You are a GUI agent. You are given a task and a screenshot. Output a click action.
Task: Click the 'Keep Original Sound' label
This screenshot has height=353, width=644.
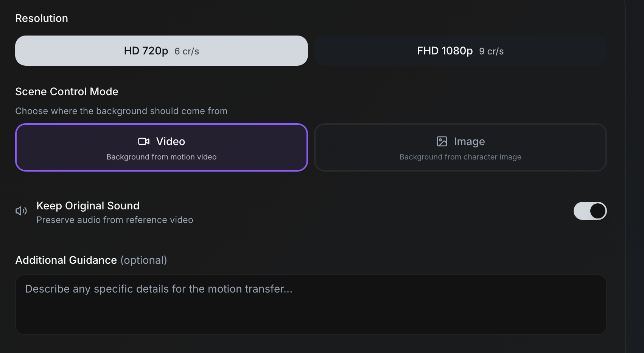tap(88, 206)
